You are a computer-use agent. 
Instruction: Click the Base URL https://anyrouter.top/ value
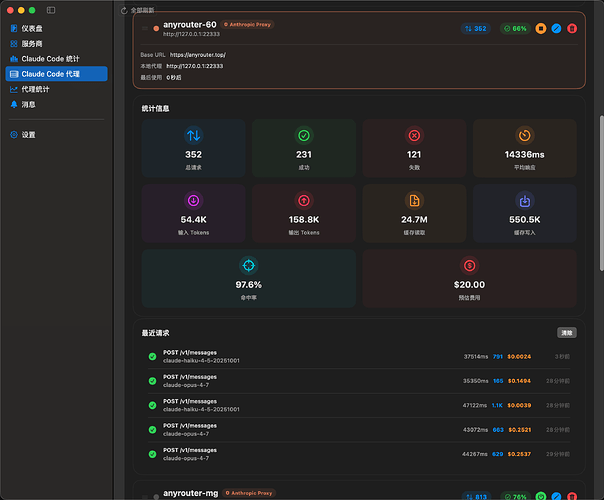(x=198, y=55)
